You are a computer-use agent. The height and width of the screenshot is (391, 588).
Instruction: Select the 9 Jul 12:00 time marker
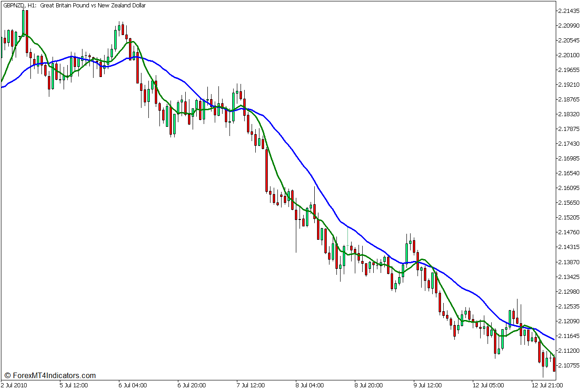tap(428, 385)
